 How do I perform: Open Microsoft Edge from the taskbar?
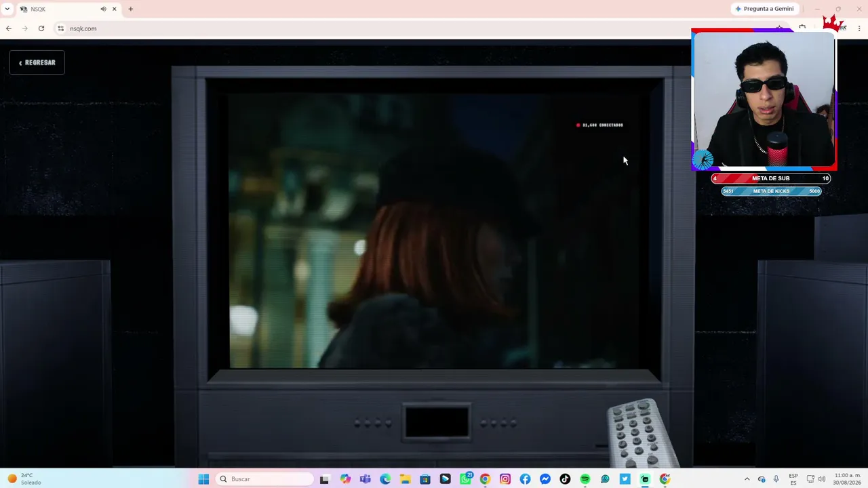385,479
